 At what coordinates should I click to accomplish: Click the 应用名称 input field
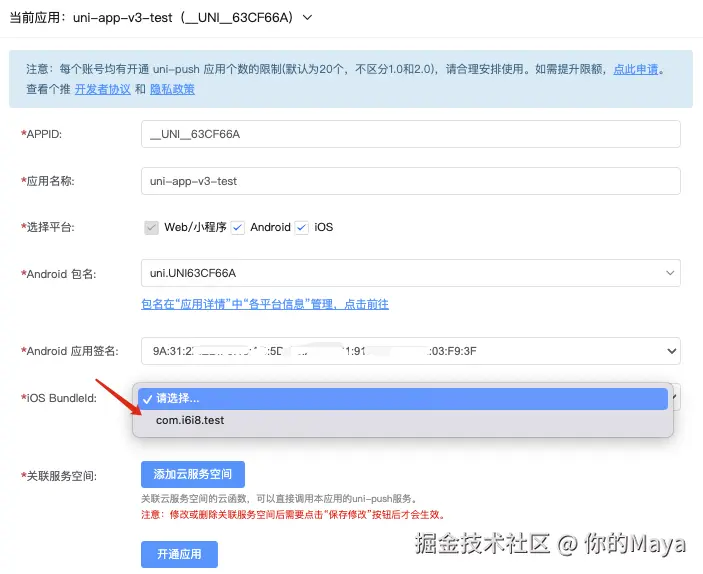coord(411,181)
